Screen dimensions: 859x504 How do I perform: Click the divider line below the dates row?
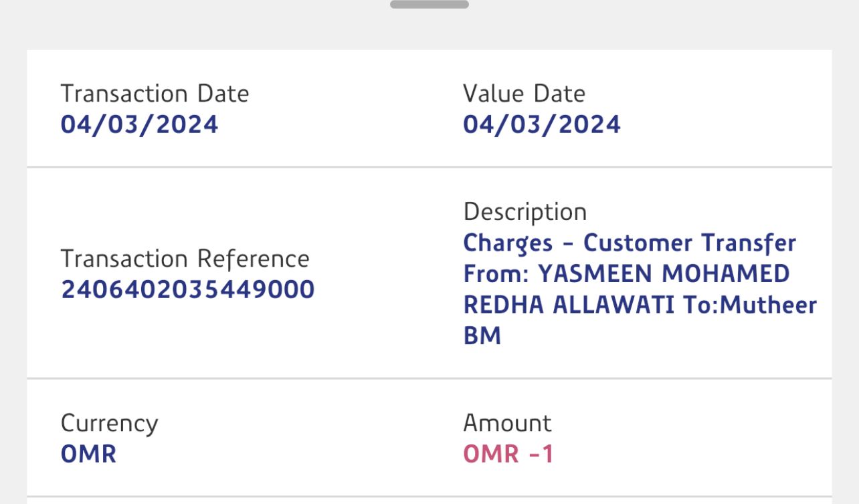click(x=429, y=166)
